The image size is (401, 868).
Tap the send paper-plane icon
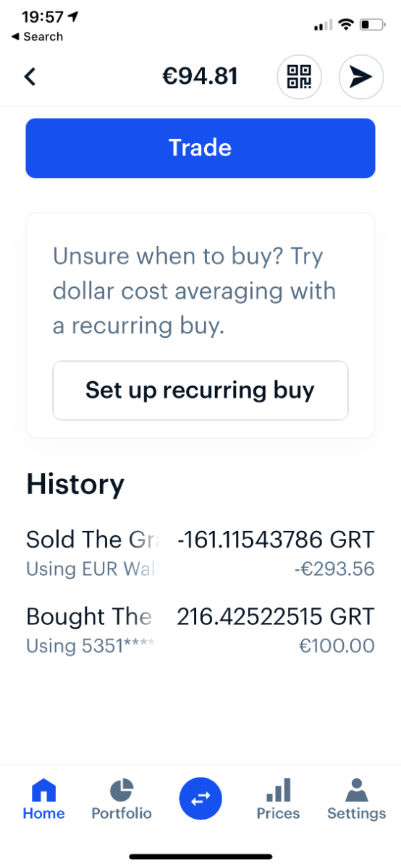click(361, 77)
